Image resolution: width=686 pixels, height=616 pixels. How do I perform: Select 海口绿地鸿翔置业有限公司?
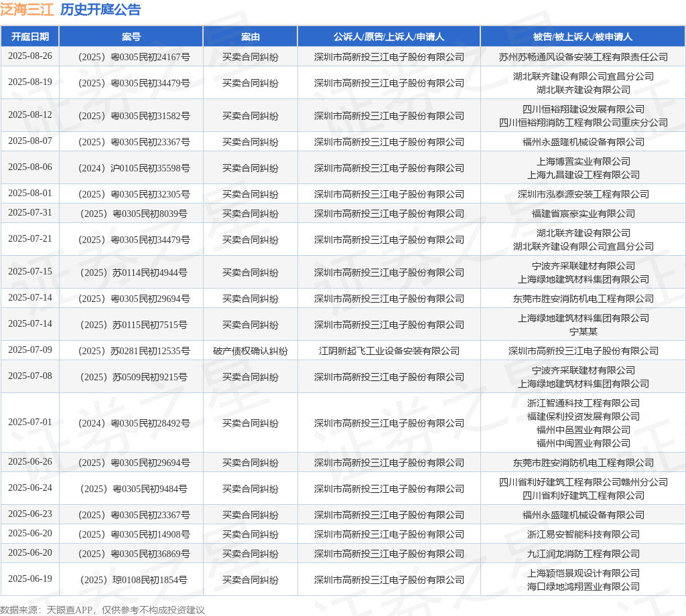point(584,587)
